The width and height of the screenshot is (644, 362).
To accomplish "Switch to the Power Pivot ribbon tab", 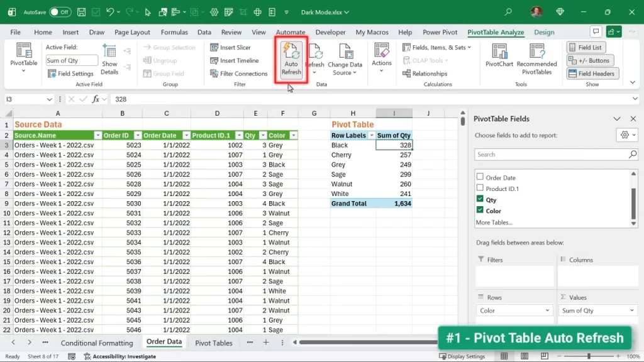I will (x=440, y=32).
